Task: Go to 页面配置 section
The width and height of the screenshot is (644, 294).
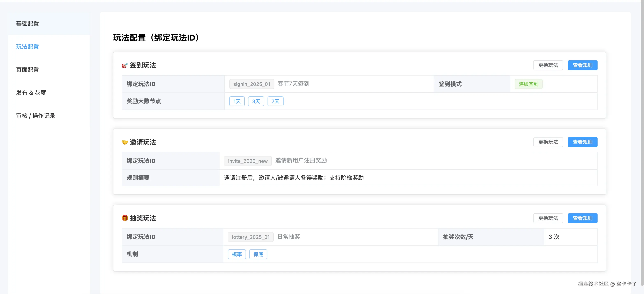Action: tap(28, 70)
